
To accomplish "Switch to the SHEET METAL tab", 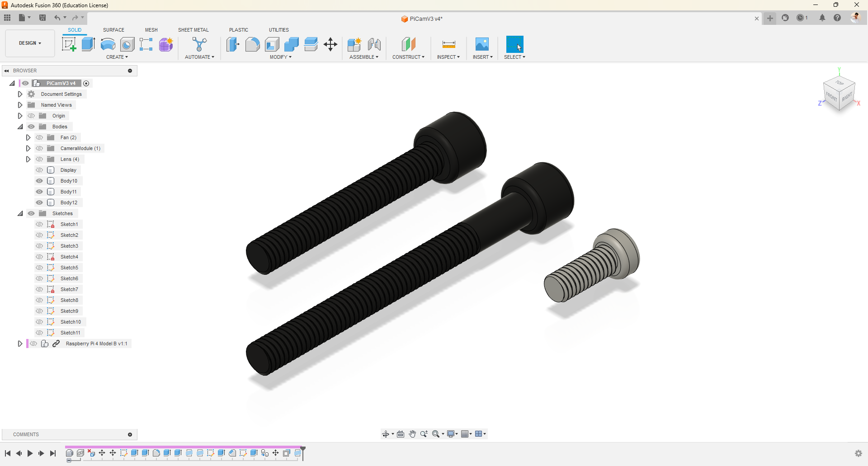I will pos(193,30).
